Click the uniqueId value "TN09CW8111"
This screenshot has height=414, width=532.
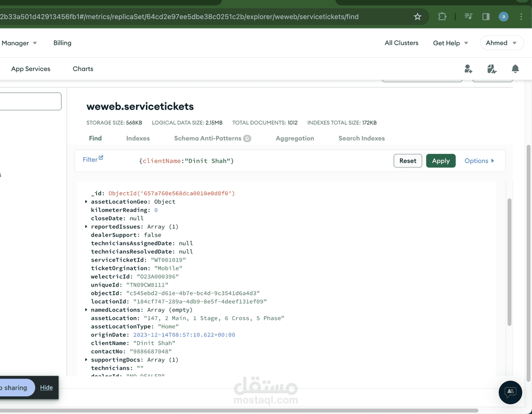147,285
